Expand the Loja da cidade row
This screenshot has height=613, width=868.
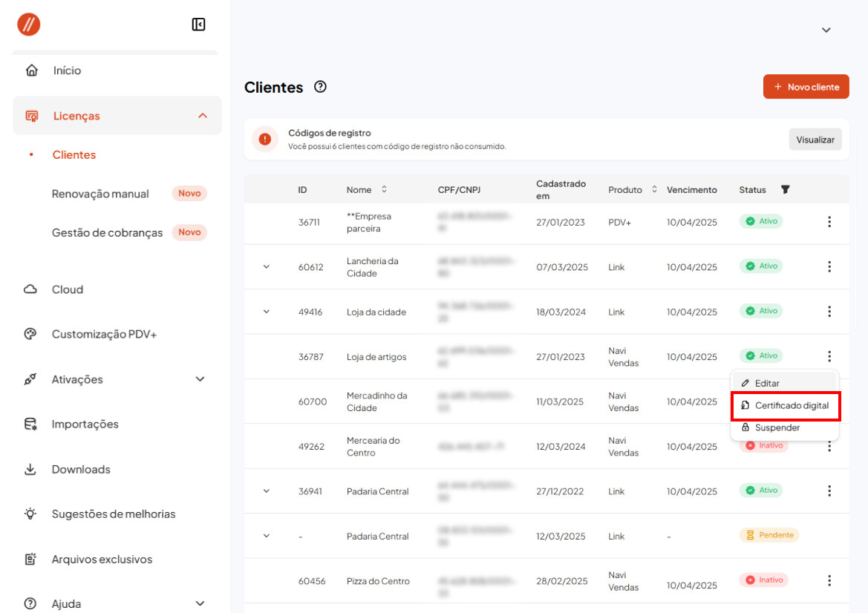[267, 312]
